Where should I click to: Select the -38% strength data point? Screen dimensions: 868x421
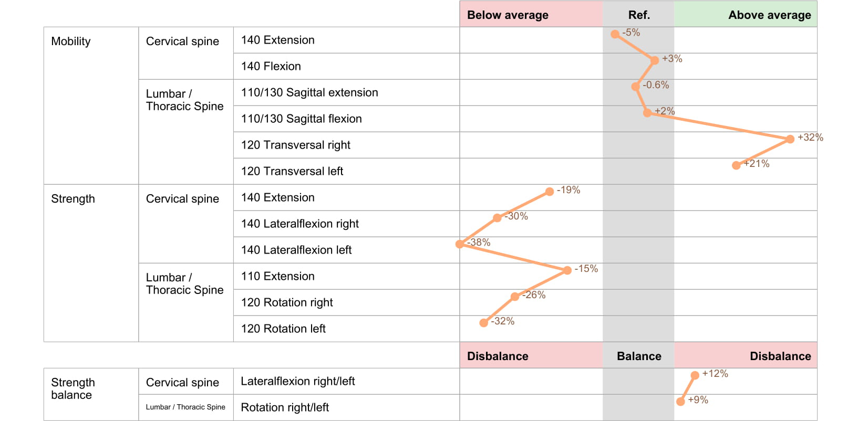tap(460, 244)
